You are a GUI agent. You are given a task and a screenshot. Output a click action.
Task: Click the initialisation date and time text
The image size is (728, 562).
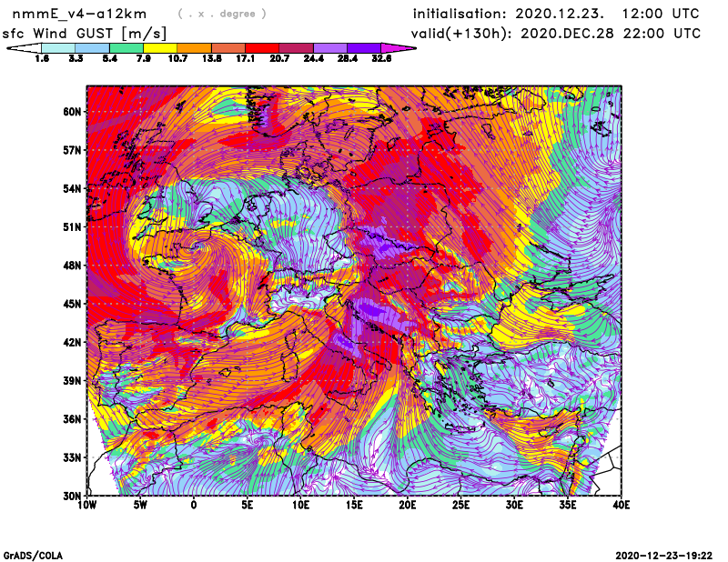(x=556, y=14)
